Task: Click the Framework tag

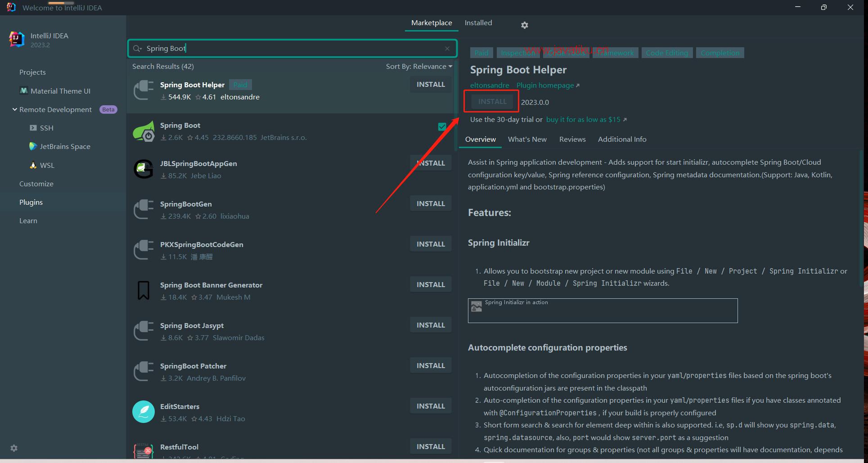Action: (615, 53)
